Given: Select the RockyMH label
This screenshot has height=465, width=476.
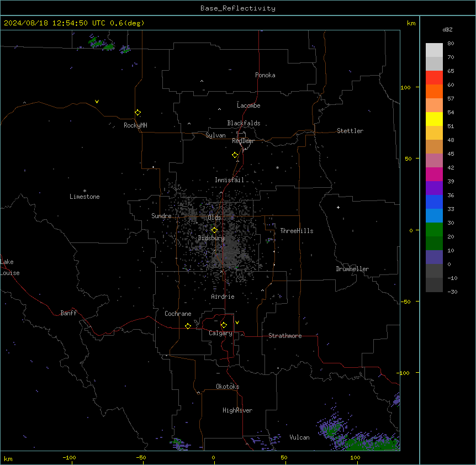Looking at the screenshot, I should click(x=135, y=125).
